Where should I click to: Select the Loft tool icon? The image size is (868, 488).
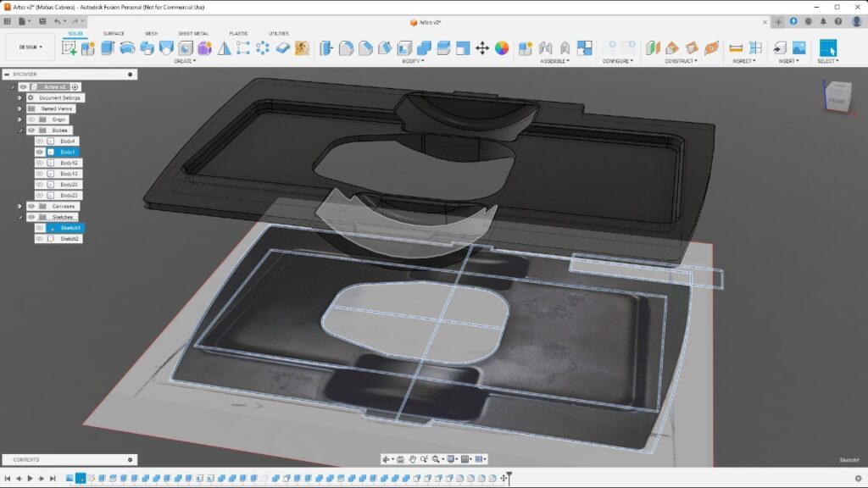pos(166,48)
